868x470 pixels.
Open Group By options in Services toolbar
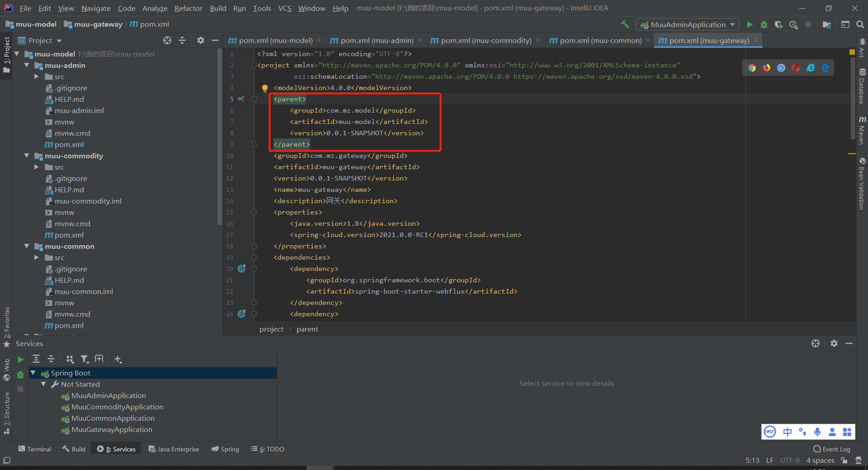pyautogui.click(x=70, y=359)
